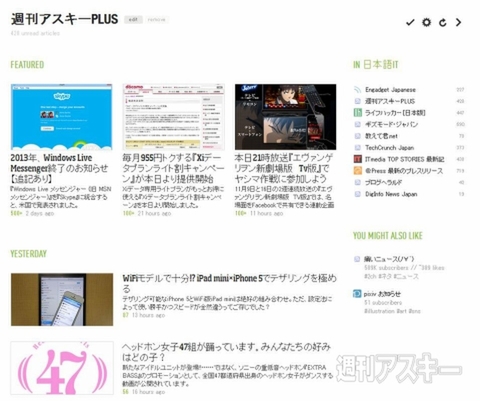The height and width of the screenshot is (401, 480).
Task: Open the docomo page featured thumbnail
Action: click(x=174, y=117)
